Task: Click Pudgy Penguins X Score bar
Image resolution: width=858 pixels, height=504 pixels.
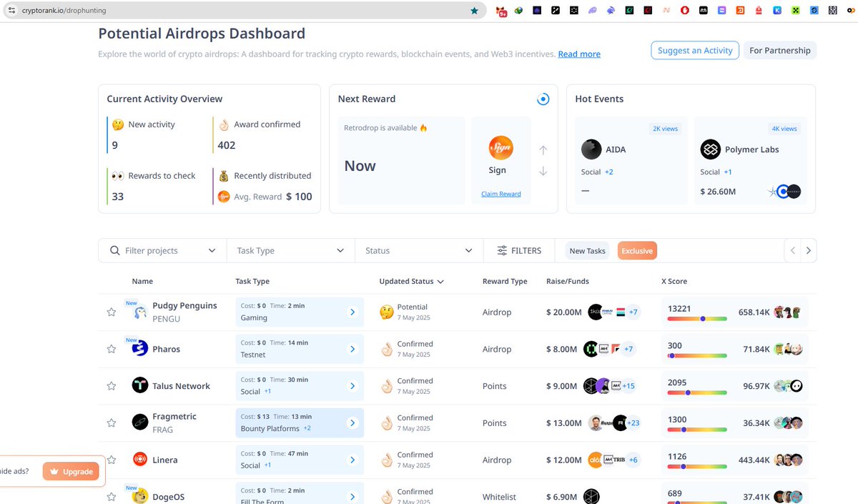Action: tap(697, 319)
